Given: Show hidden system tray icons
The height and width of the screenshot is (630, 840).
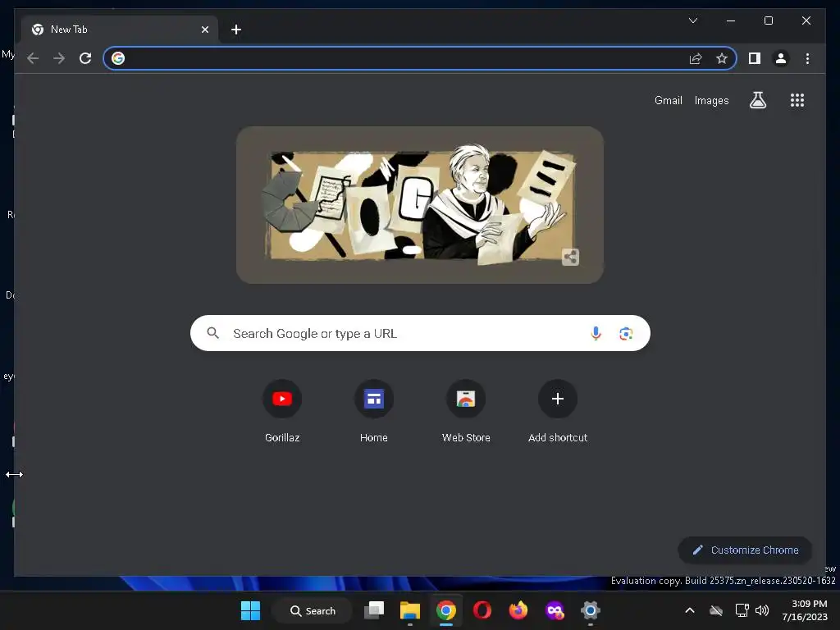Looking at the screenshot, I should [690, 610].
